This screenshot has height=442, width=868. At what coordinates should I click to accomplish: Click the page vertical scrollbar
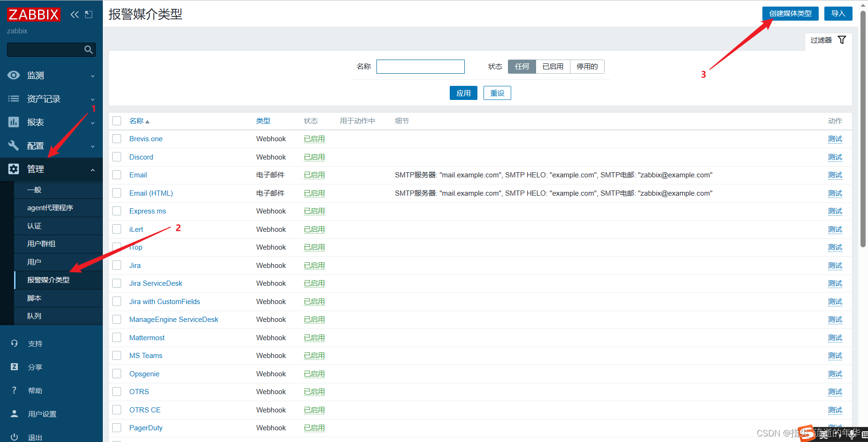point(863,129)
